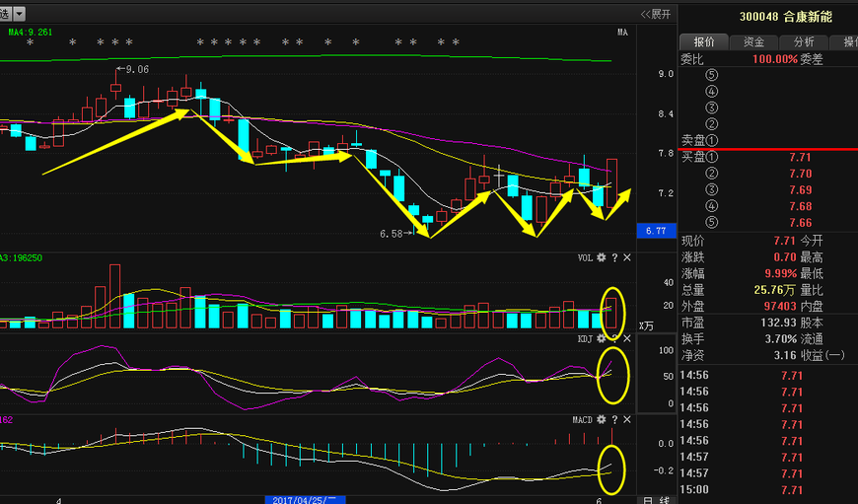Click the A3:196250 volume MA label
The width and height of the screenshot is (858, 504).
[x=21, y=257]
